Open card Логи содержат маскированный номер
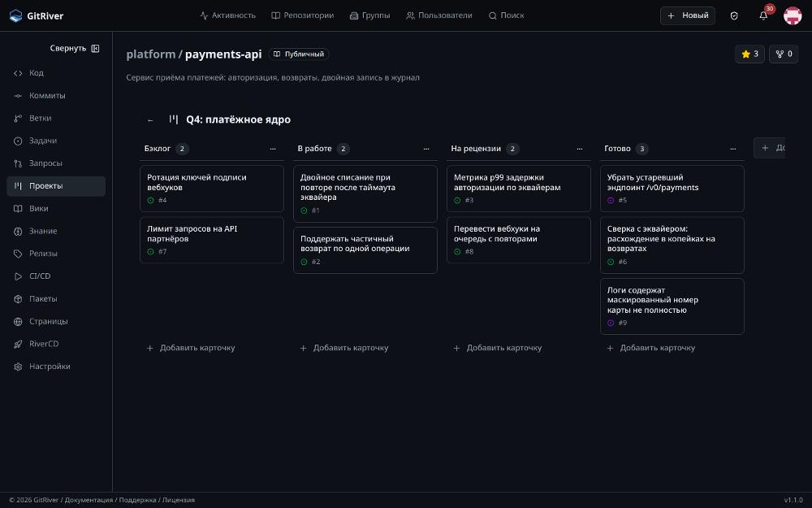Viewport: 812px width, 508px height. pos(672,306)
